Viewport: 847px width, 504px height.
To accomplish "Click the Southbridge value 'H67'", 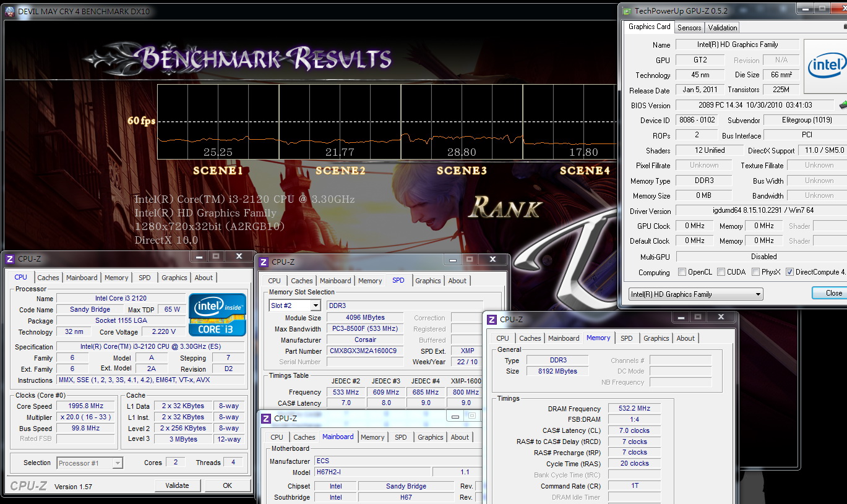I will (x=406, y=497).
